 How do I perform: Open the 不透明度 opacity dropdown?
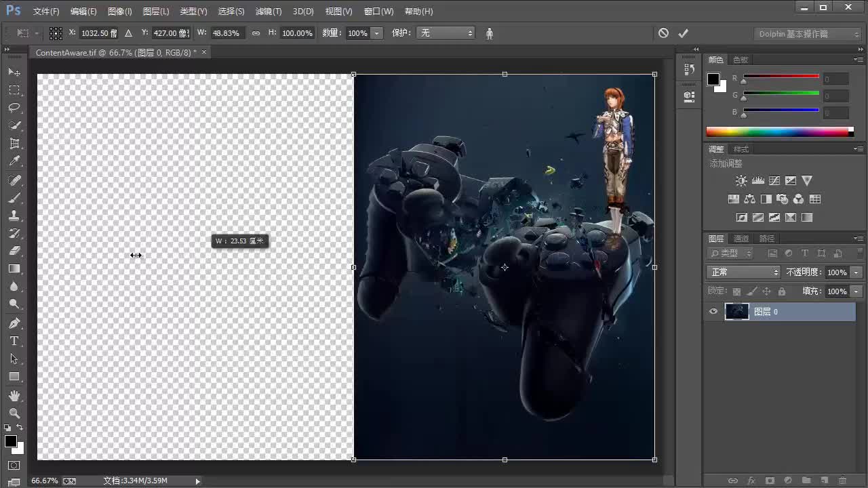pyautogui.click(x=856, y=272)
